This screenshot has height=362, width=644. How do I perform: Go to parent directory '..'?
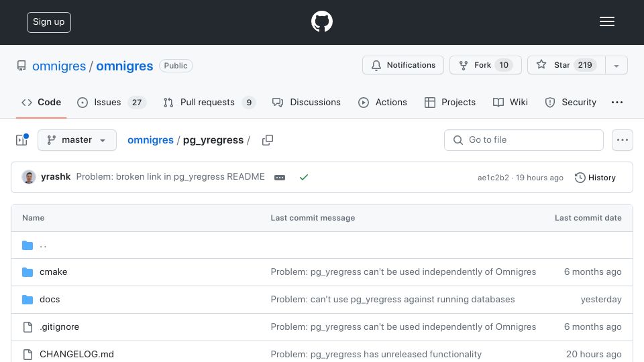[x=43, y=245]
